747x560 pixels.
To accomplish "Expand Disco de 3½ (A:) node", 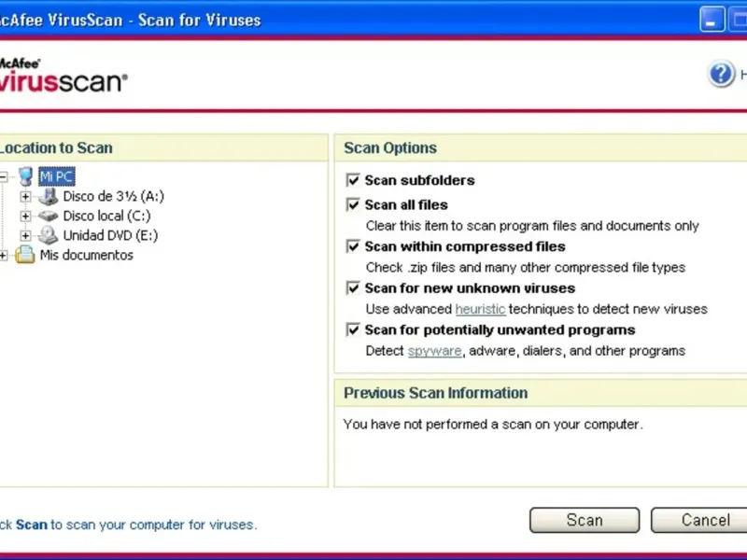I will 25,196.
